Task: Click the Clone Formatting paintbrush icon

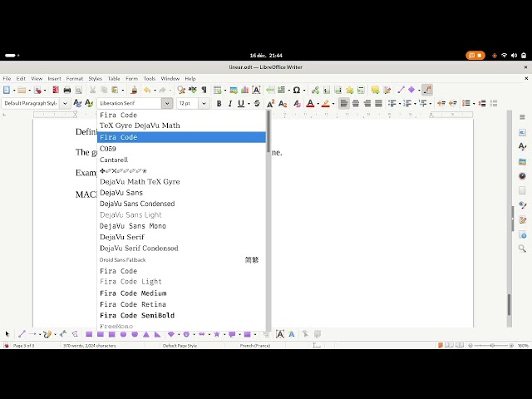Action: click(135, 90)
